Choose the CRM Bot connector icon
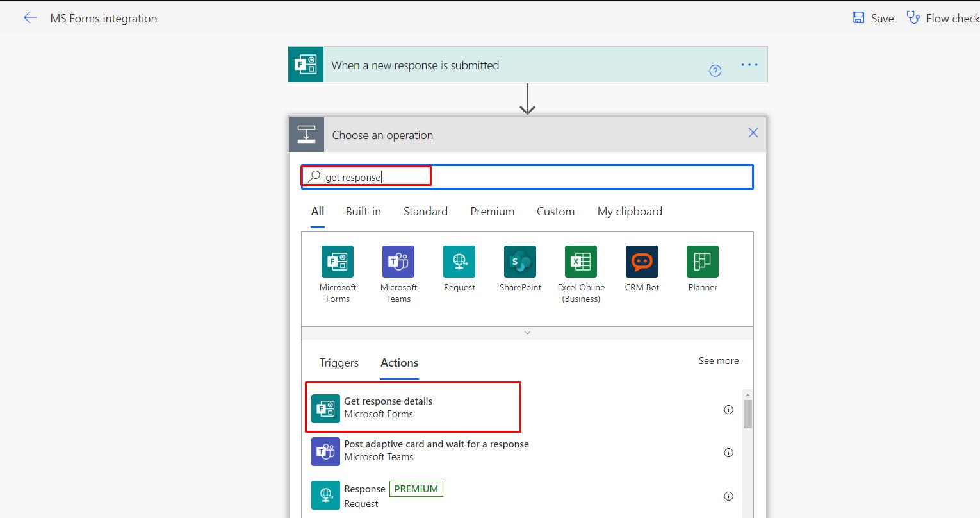Image resolution: width=980 pixels, height=518 pixels. tap(642, 262)
